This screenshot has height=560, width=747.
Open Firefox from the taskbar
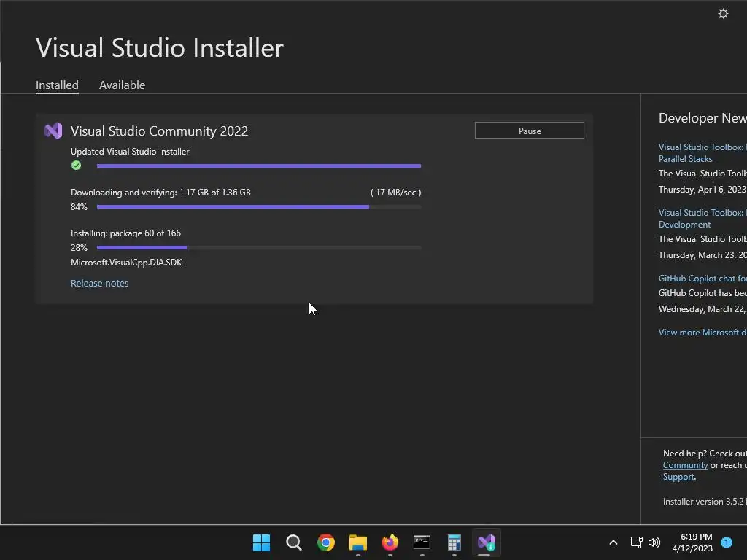tap(390, 542)
